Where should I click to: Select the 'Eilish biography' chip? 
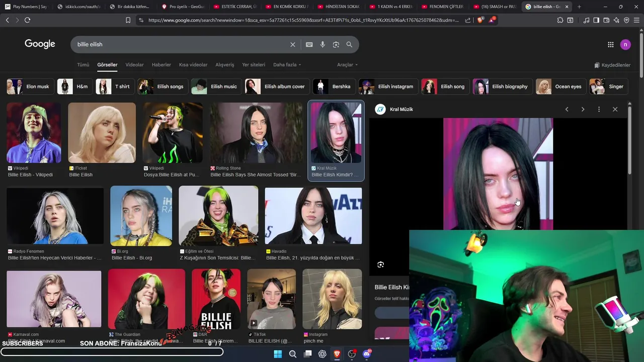[x=502, y=86]
